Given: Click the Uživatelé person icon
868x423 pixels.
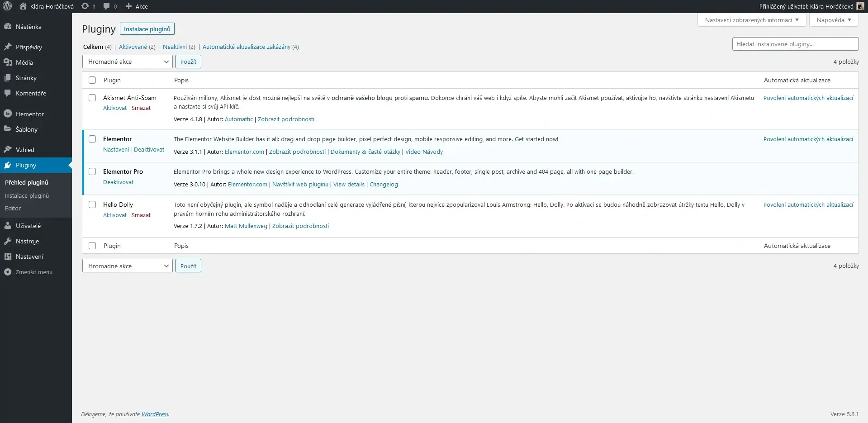Looking at the screenshot, I should (x=8, y=226).
